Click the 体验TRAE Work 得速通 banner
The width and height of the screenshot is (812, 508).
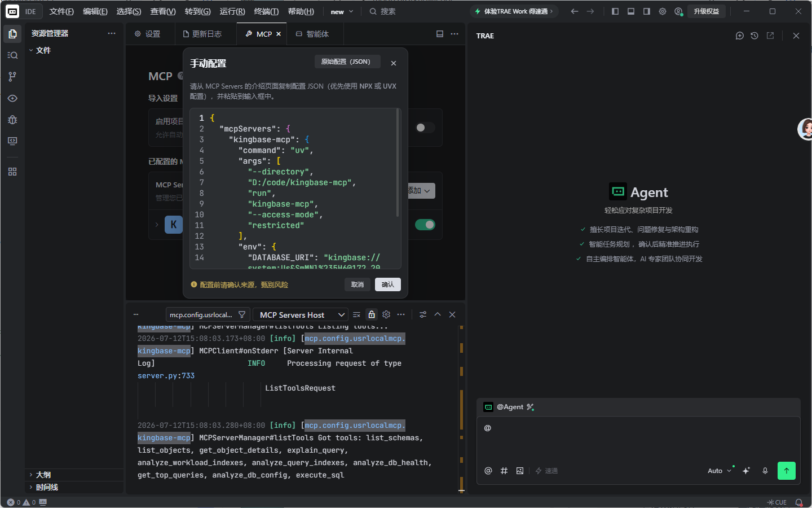point(514,11)
